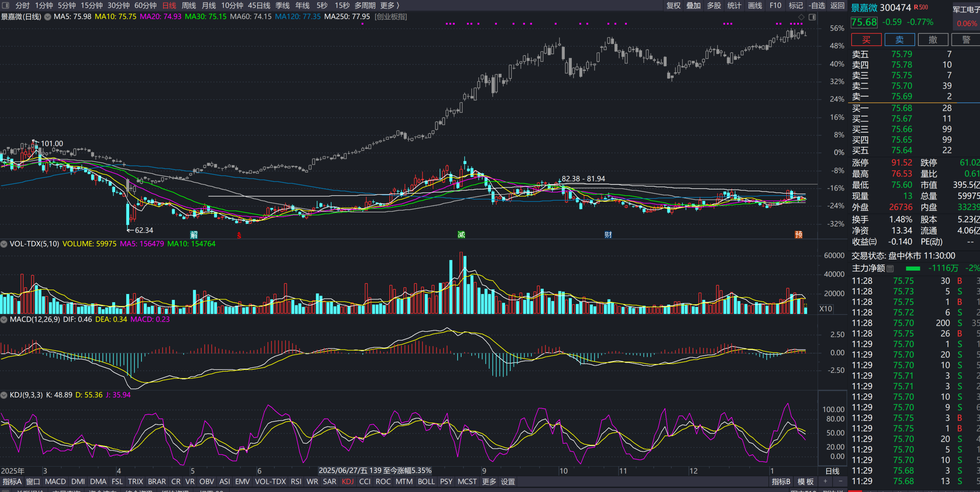Click the diamond icon near chart top-right
This screenshot has height=492, width=980.
[x=801, y=17]
